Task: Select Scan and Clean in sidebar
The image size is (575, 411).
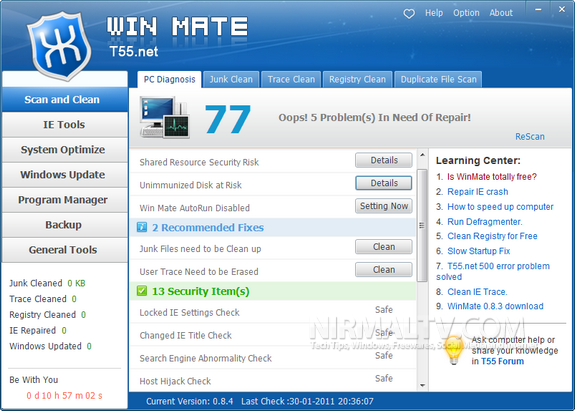Action: pyautogui.click(x=65, y=99)
